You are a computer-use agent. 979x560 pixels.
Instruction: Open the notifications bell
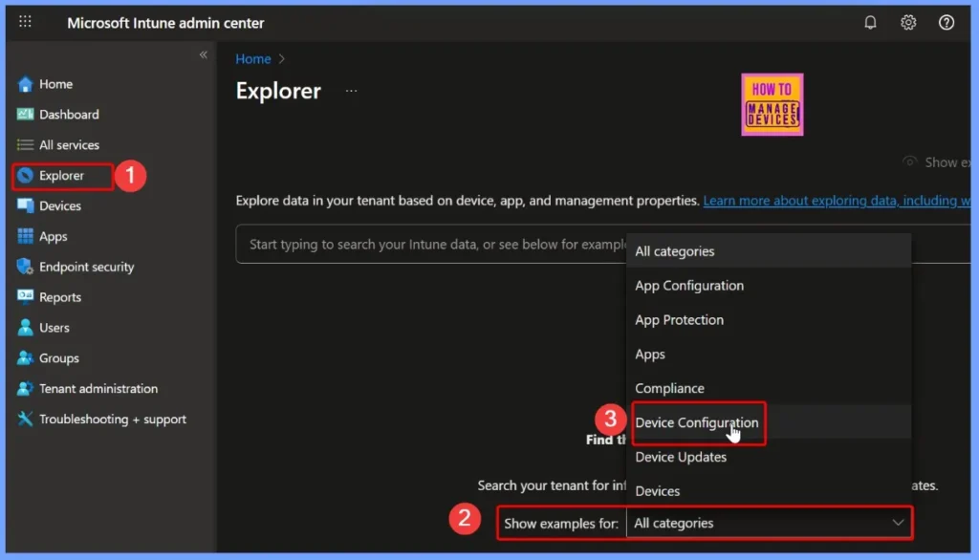click(870, 23)
